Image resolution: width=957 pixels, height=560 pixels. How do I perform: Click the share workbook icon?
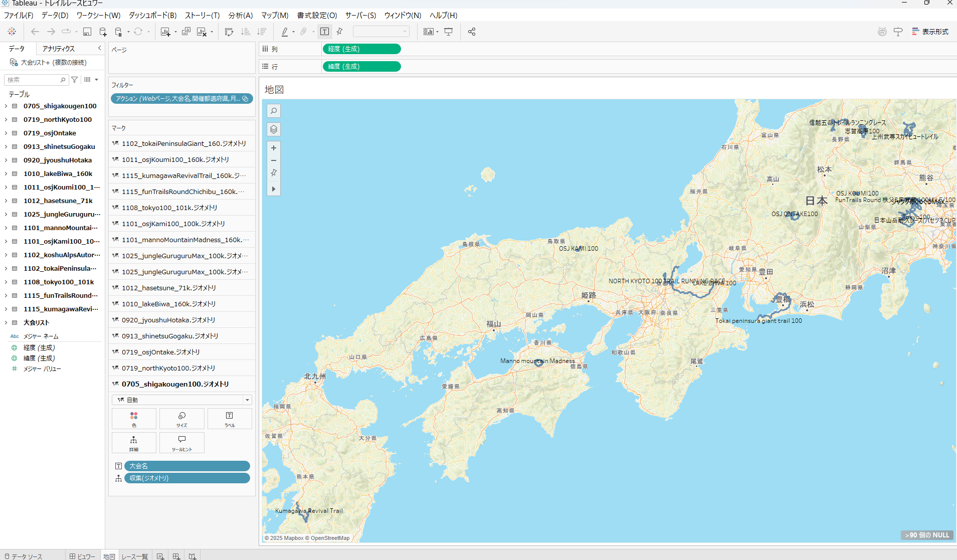coord(471,32)
